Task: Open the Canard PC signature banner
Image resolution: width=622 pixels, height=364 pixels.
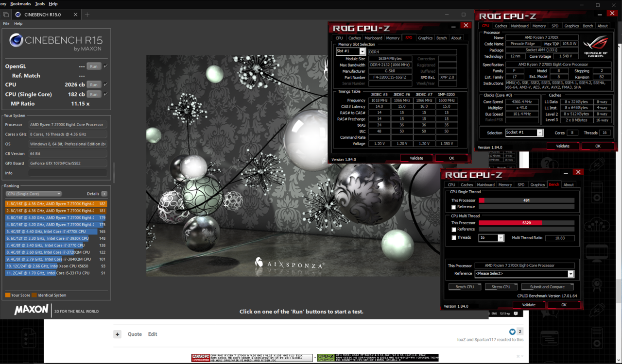Action: pos(252,358)
